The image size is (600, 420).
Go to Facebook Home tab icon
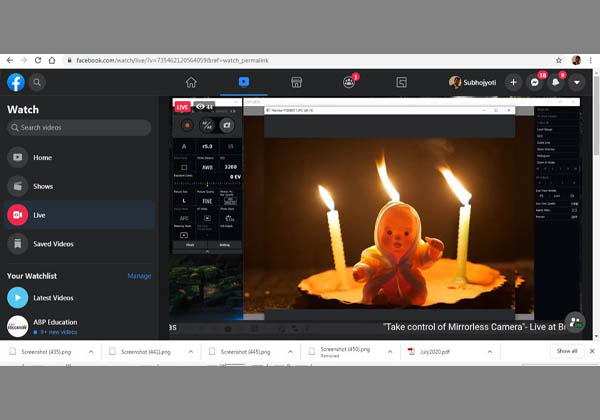pyautogui.click(x=191, y=82)
